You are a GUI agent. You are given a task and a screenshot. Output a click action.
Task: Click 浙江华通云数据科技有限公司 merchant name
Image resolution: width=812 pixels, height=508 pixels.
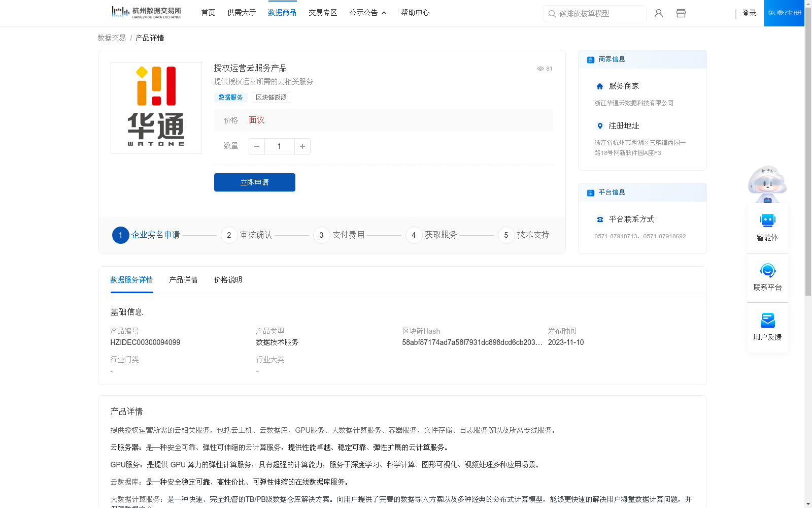coord(634,103)
